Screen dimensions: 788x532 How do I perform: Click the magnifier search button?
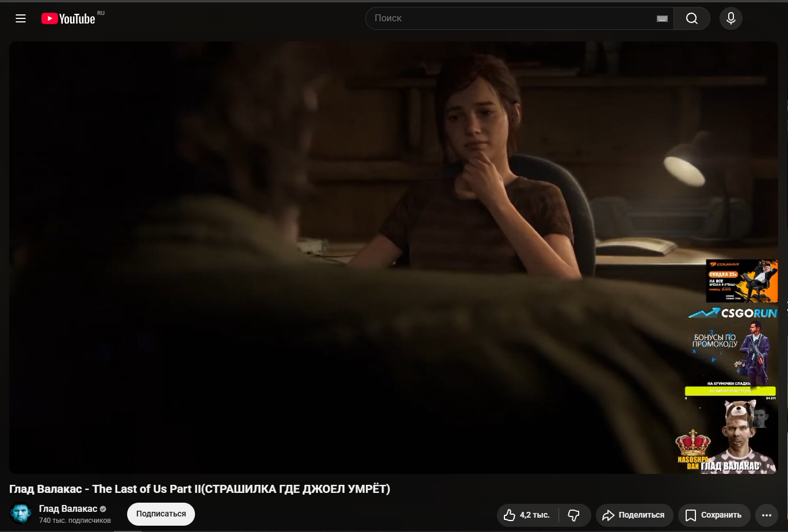point(692,18)
